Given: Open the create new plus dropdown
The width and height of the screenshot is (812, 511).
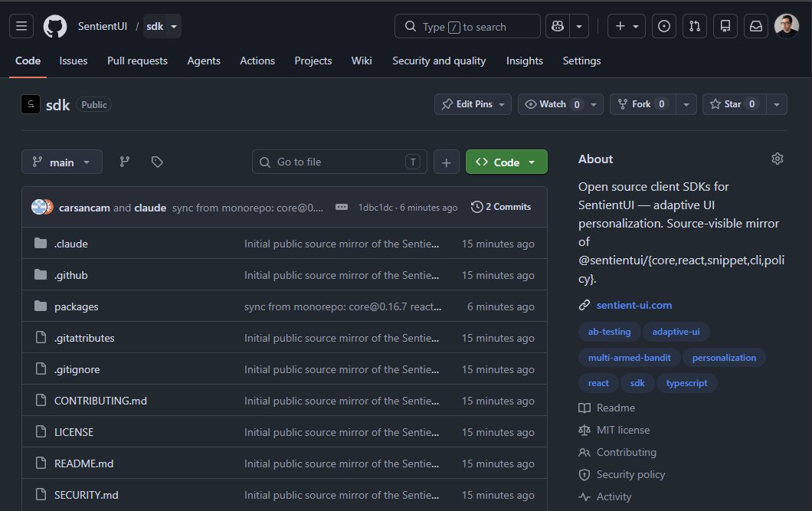Looking at the screenshot, I should point(627,26).
